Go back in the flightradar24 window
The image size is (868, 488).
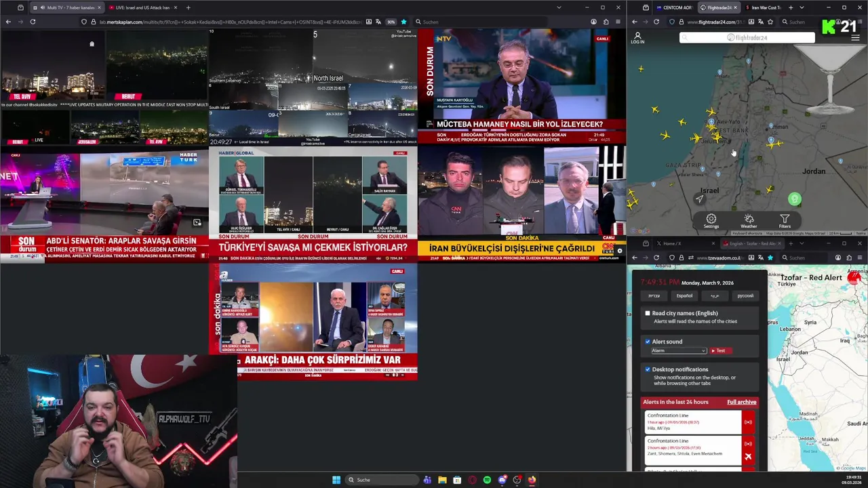click(635, 22)
